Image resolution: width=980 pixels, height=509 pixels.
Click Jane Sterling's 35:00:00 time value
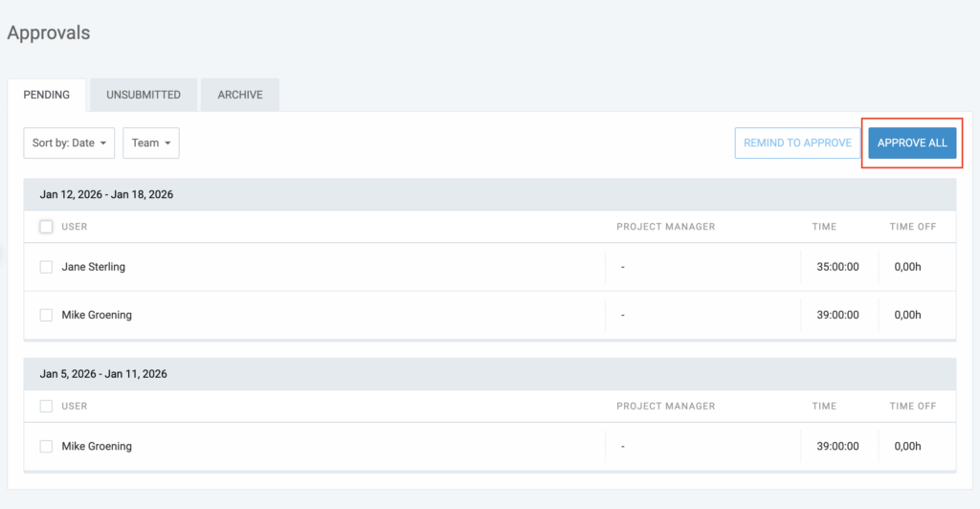click(x=837, y=267)
